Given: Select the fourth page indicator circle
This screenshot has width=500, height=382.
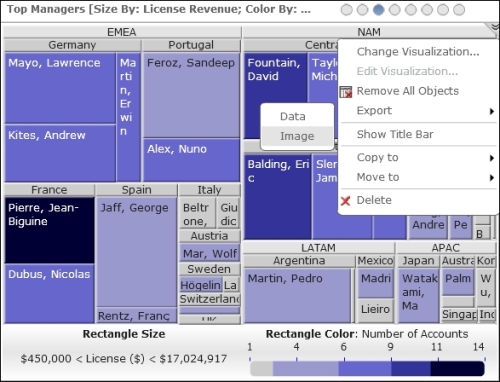Looking at the screenshot, I should (394, 10).
